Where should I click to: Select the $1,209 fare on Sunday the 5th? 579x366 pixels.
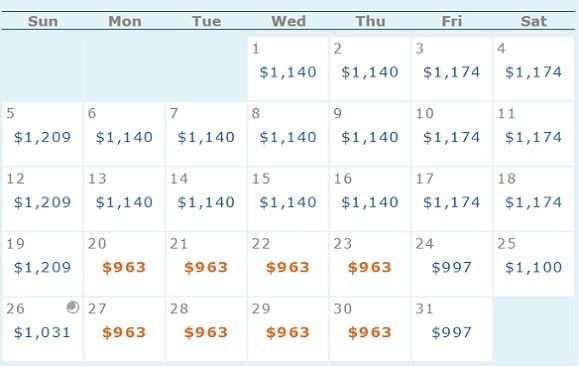42,137
